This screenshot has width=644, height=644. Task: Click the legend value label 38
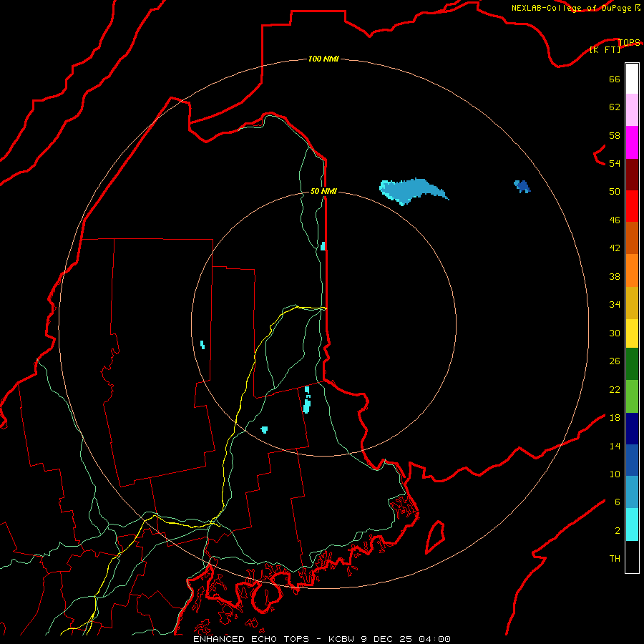615,276
